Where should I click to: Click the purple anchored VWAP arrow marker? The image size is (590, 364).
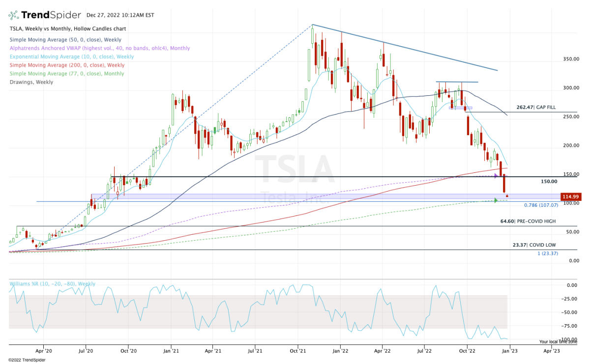coord(496,176)
